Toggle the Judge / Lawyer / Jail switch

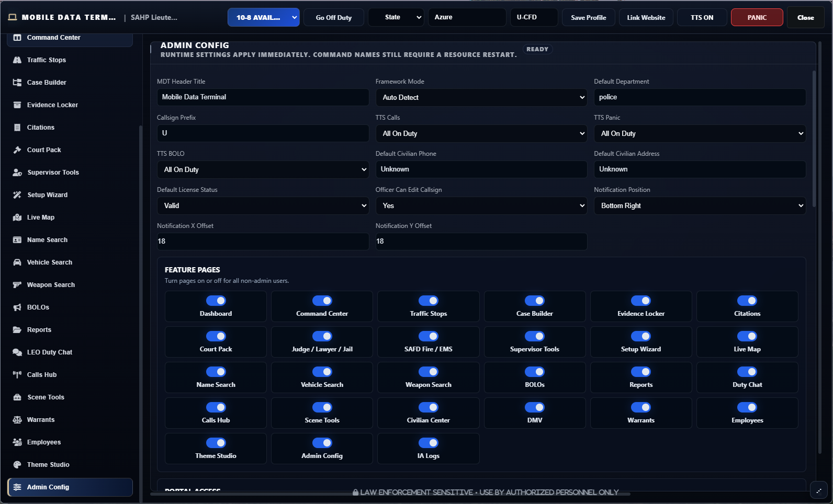pyautogui.click(x=322, y=336)
